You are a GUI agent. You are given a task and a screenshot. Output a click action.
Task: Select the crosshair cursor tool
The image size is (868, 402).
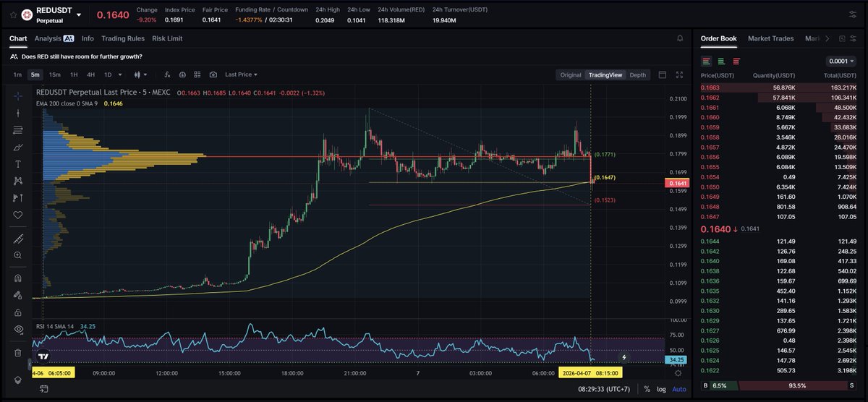click(x=18, y=95)
